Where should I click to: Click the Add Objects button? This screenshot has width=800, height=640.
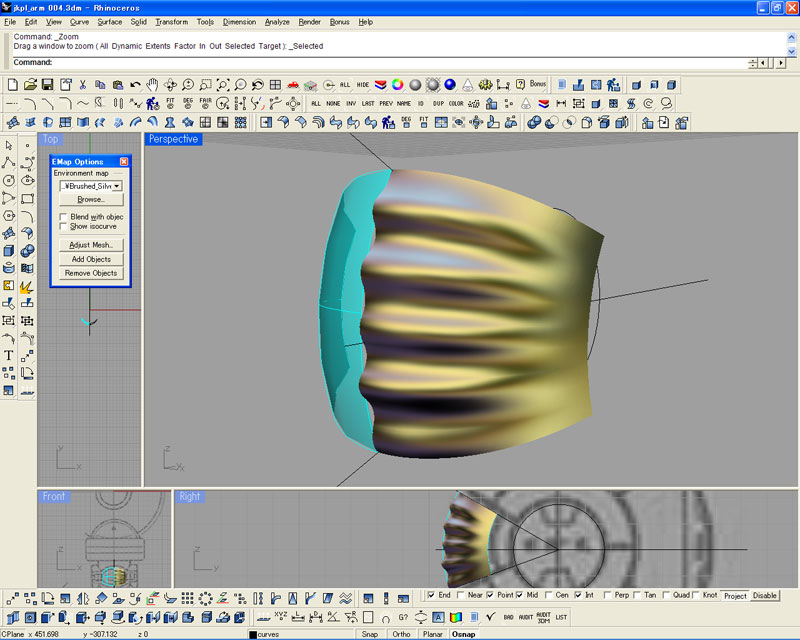(x=91, y=259)
